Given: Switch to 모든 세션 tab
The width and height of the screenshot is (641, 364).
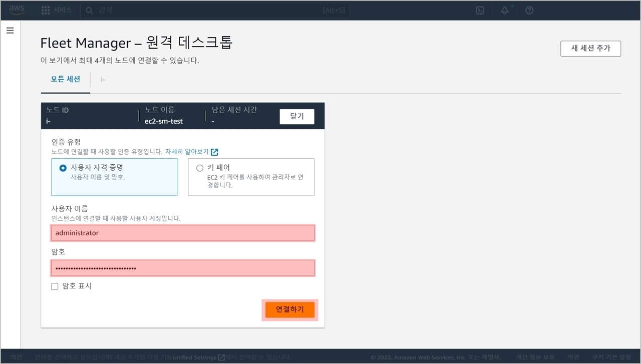Looking at the screenshot, I should click(x=66, y=79).
